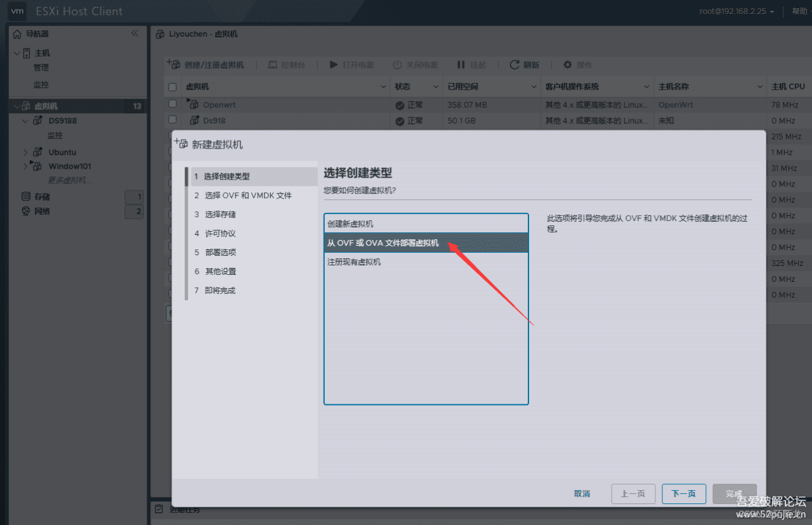Click the Cancel button in wizard
This screenshot has height=525, width=812.
pyautogui.click(x=582, y=494)
